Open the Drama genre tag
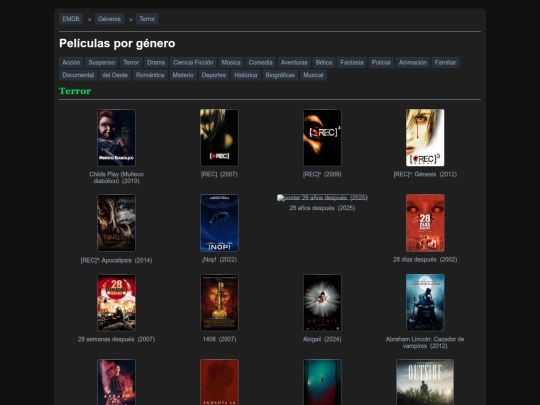Image resolution: width=540 pixels, height=405 pixels. point(156,62)
